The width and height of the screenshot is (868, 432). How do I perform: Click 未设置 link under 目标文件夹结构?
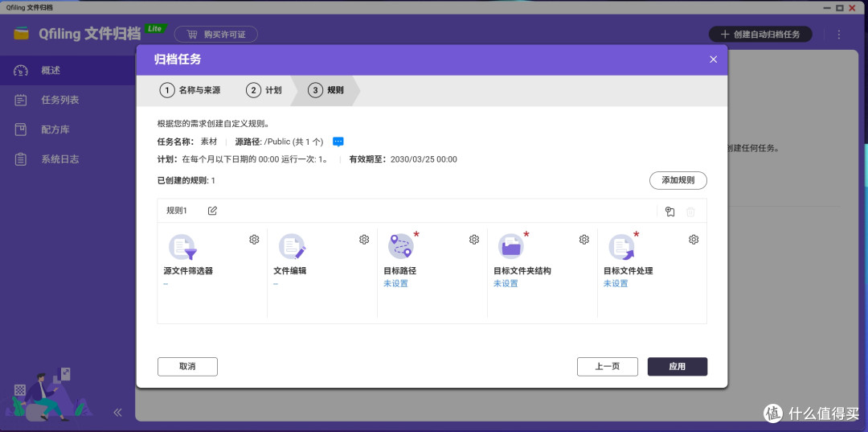(x=506, y=283)
